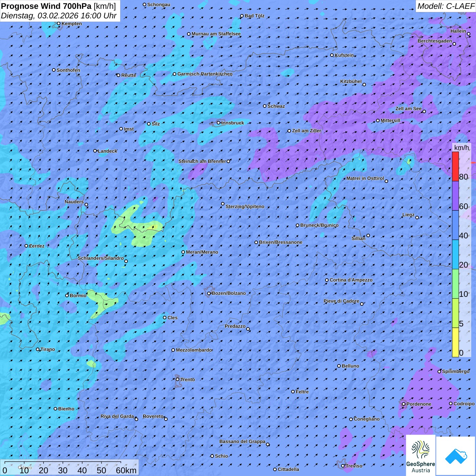Click the Treviso city label
This screenshot has width=476, height=476.
354,466
